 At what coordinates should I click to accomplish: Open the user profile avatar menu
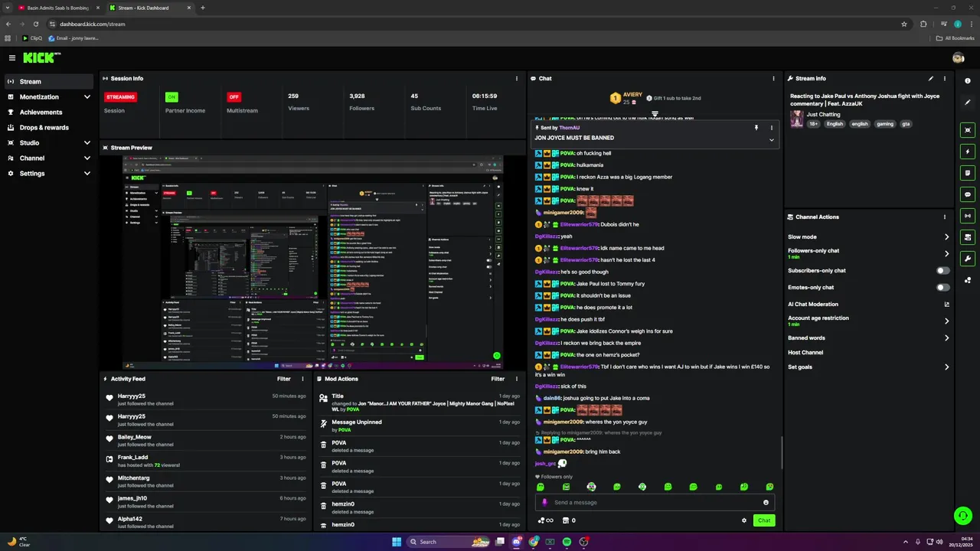point(958,57)
